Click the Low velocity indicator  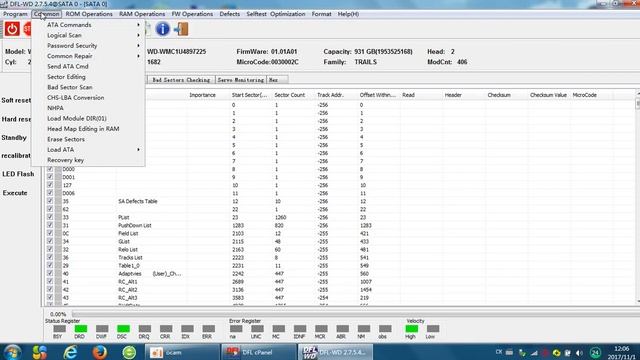(x=433, y=329)
